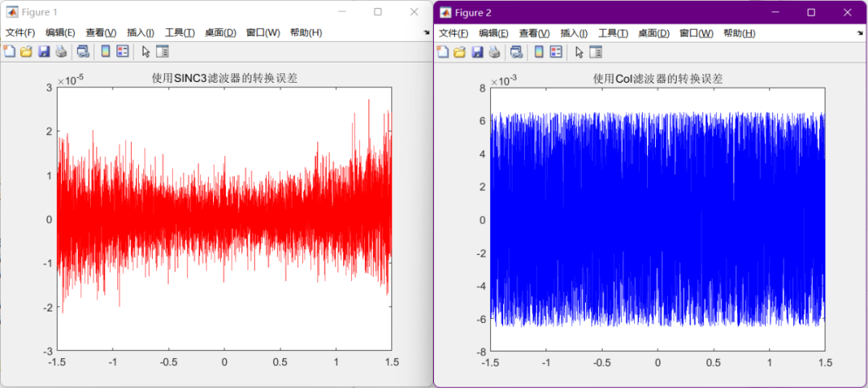Open 查看(V) menu in Figure 2
Screen dimensions: 868x388
click(534, 33)
